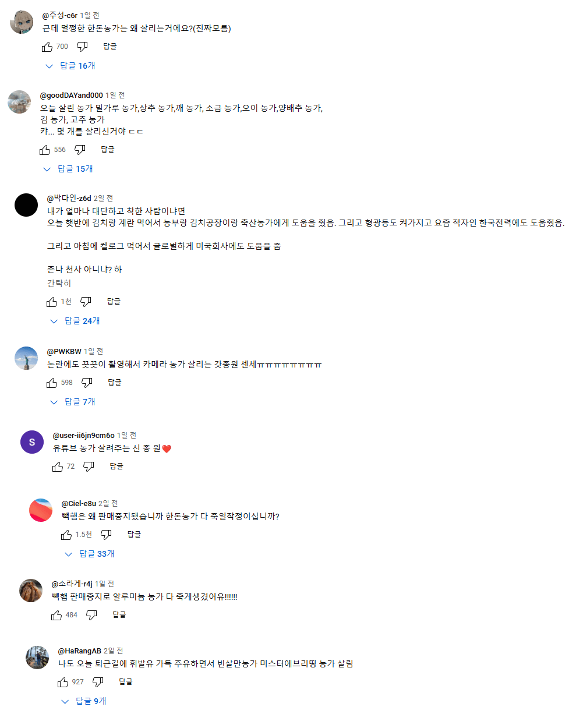Image resolution: width=576 pixels, height=728 pixels.
Task: Open @Ciel-e8u channel username link
Action: point(79,503)
